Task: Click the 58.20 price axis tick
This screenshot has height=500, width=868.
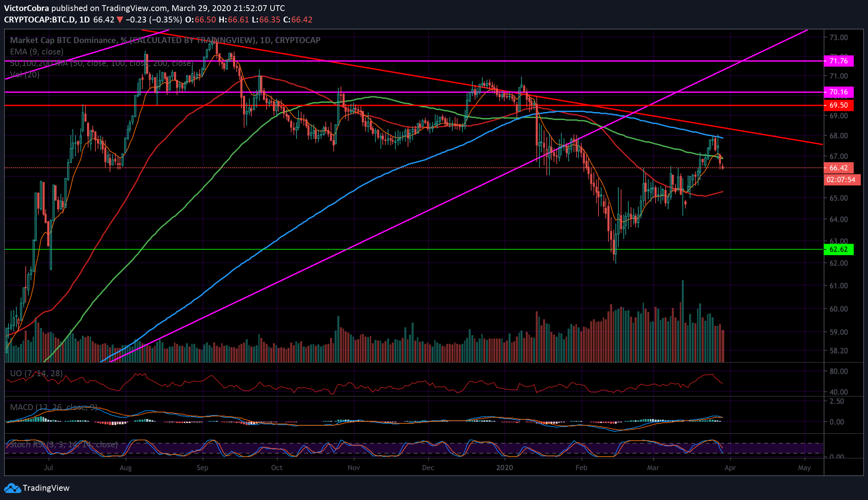Action: tap(839, 350)
